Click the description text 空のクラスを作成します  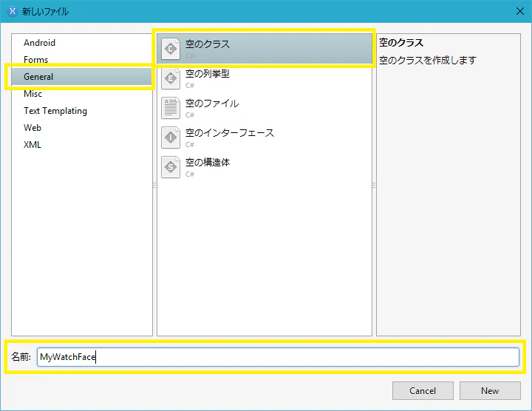coord(428,61)
